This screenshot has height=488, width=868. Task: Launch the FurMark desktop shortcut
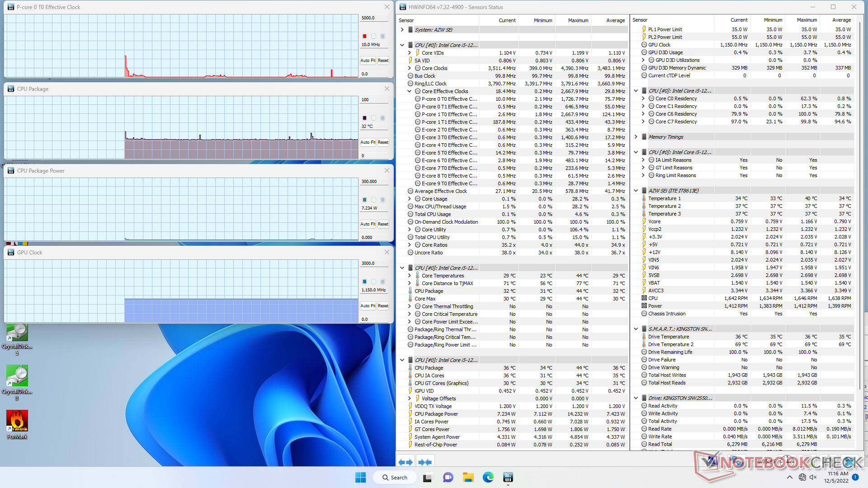click(x=17, y=425)
